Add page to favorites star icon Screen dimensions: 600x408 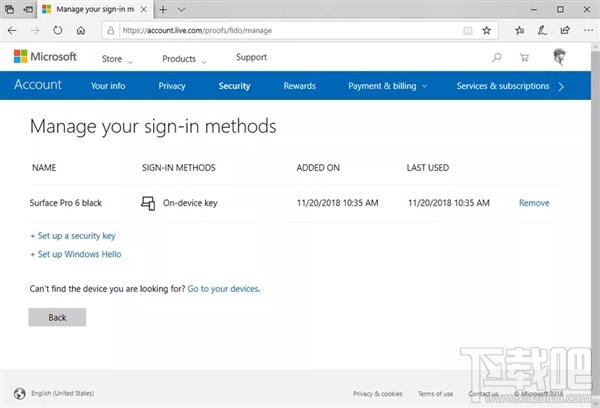click(x=486, y=30)
